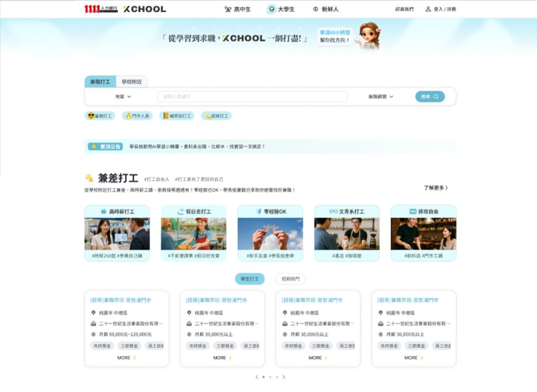Open the pinned announcement about AI學涯小精靈
The height and width of the screenshot is (392, 537).
pyautogui.click(x=197, y=147)
